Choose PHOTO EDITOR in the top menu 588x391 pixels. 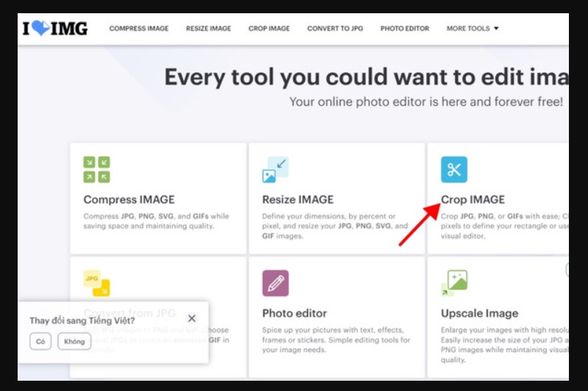pyautogui.click(x=404, y=29)
